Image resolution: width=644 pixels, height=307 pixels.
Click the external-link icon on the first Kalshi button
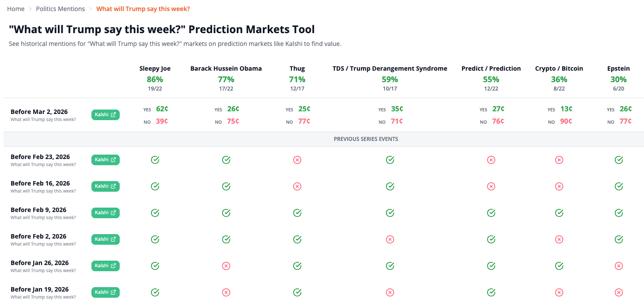(113, 114)
